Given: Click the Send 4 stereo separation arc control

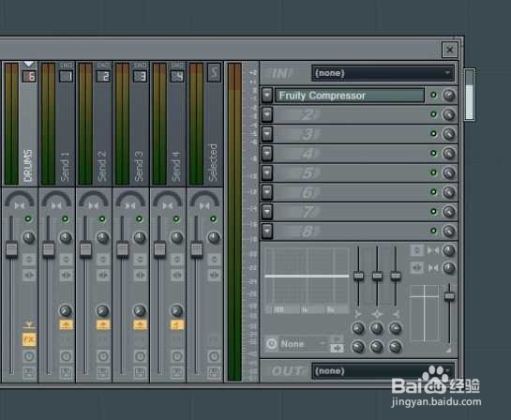Looking at the screenshot, I should coord(168,200).
